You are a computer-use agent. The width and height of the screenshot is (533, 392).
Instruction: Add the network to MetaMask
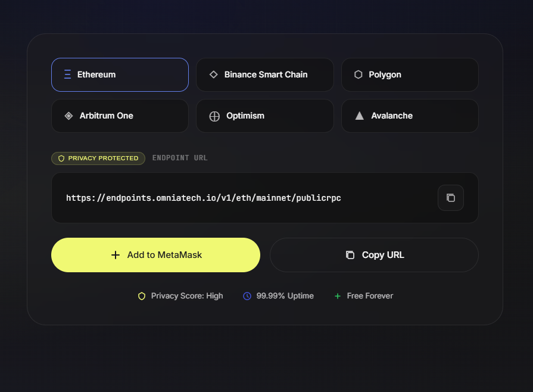click(155, 255)
